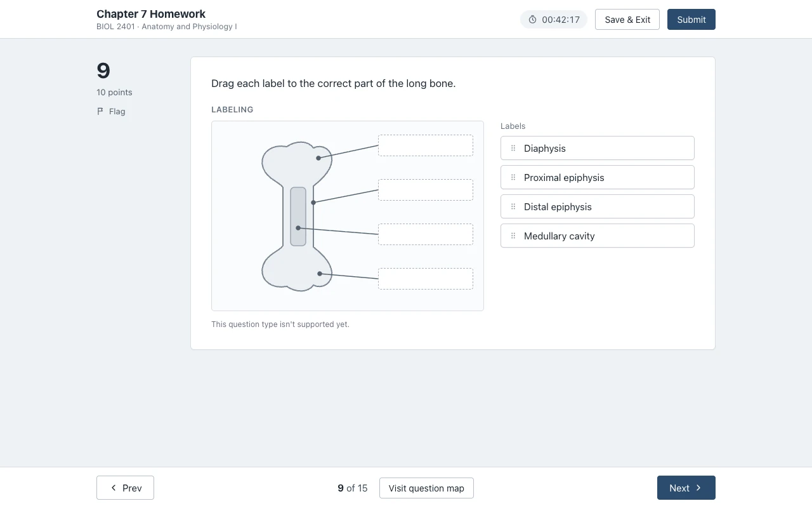The width and height of the screenshot is (812, 508).
Task: Save and exit the homework
Action: pos(627,19)
